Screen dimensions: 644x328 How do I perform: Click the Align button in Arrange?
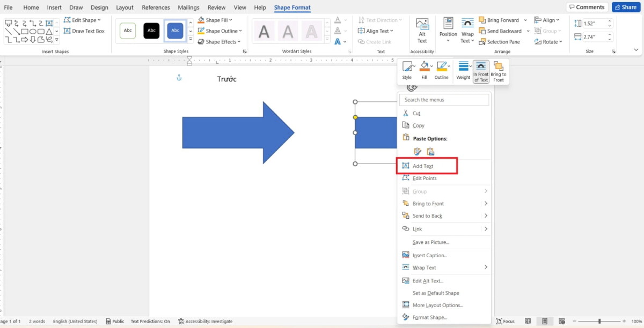click(547, 20)
